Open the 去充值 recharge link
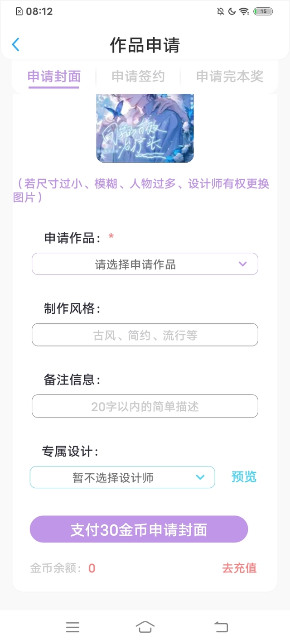290x644 pixels. pyautogui.click(x=239, y=568)
